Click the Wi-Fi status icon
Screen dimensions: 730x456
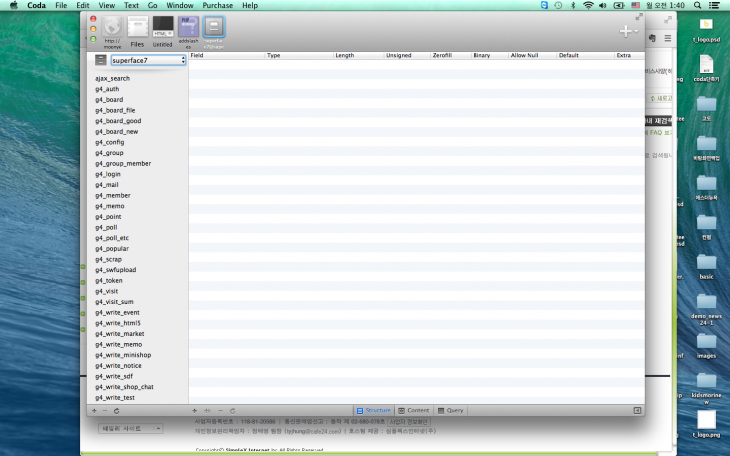[x=588, y=5]
